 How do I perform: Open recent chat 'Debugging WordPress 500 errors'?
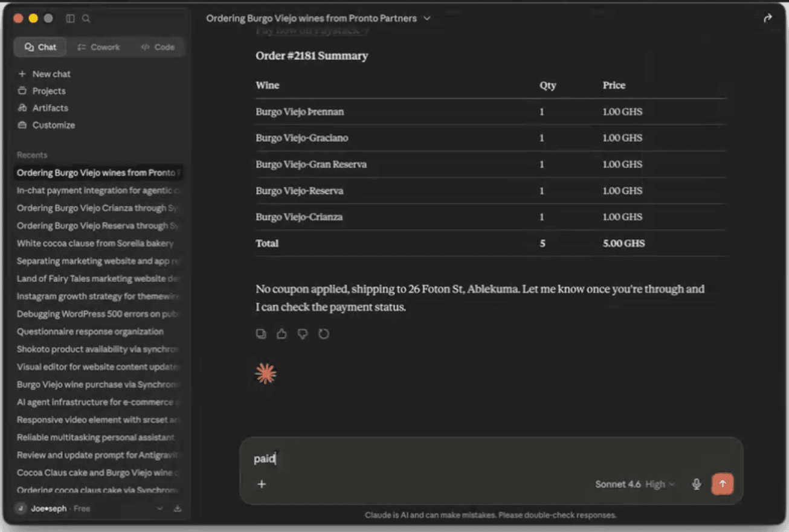point(98,314)
